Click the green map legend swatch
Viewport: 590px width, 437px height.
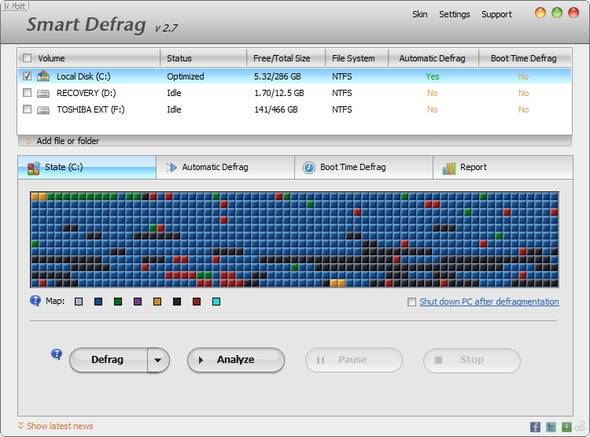(x=118, y=301)
